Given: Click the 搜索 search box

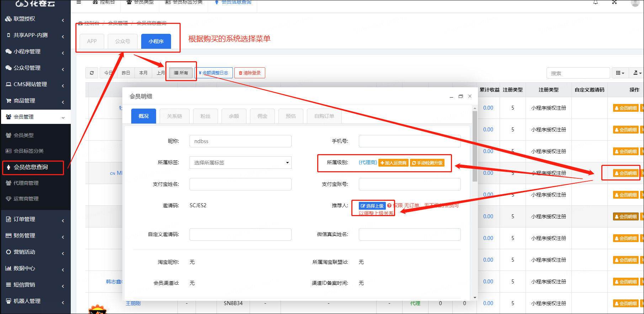Looking at the screenshot, I should point(578,73).
